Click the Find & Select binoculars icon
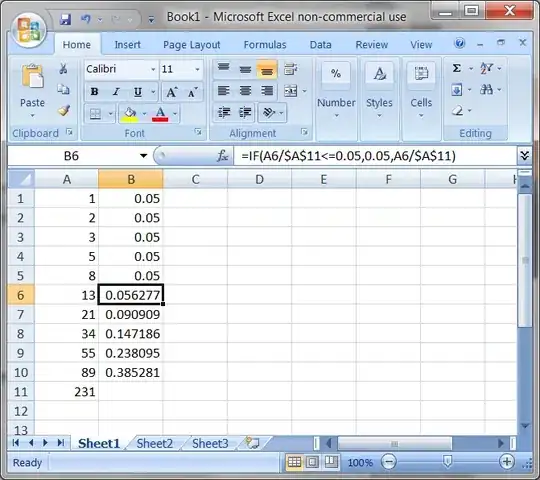The width and height of the screenshot is (540, 480). pos(486,90)
